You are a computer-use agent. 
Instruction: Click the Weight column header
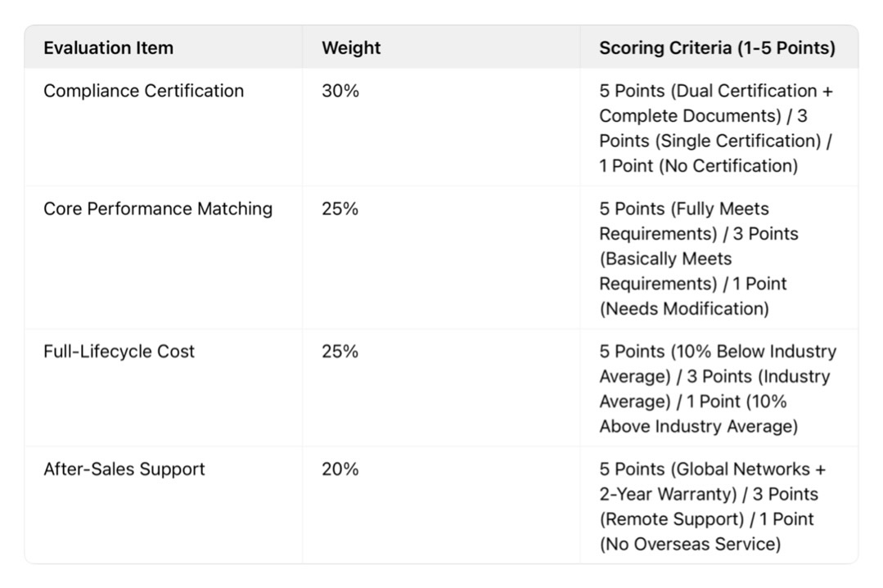click(350, 48)
